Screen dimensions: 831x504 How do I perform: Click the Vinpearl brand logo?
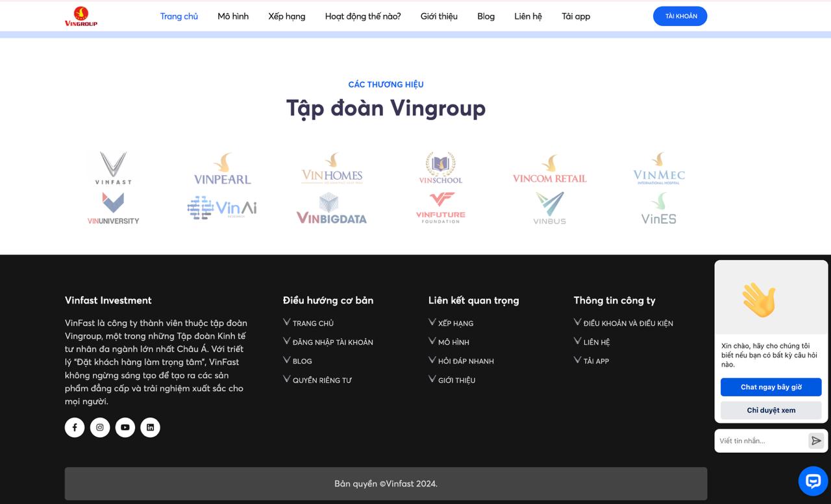222,169
